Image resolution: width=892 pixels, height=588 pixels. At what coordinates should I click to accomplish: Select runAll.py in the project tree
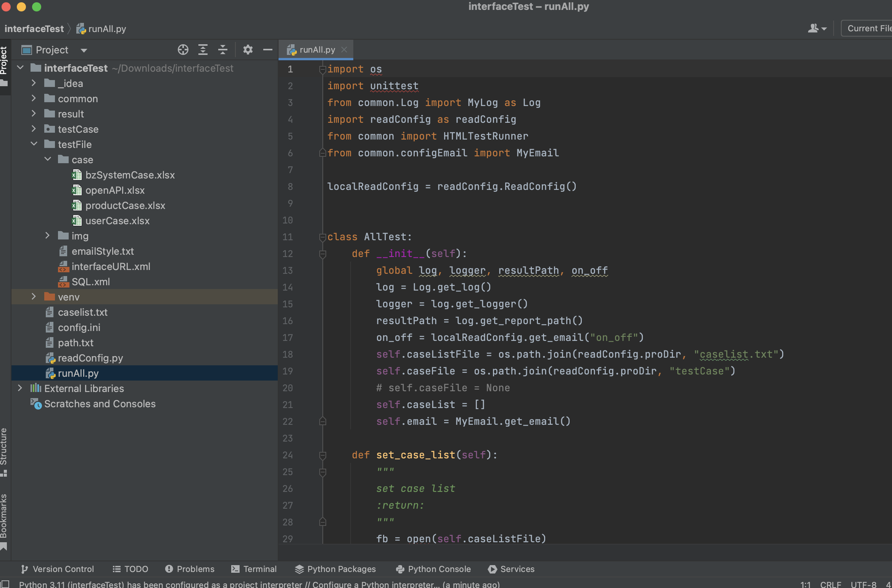point(145,373)
